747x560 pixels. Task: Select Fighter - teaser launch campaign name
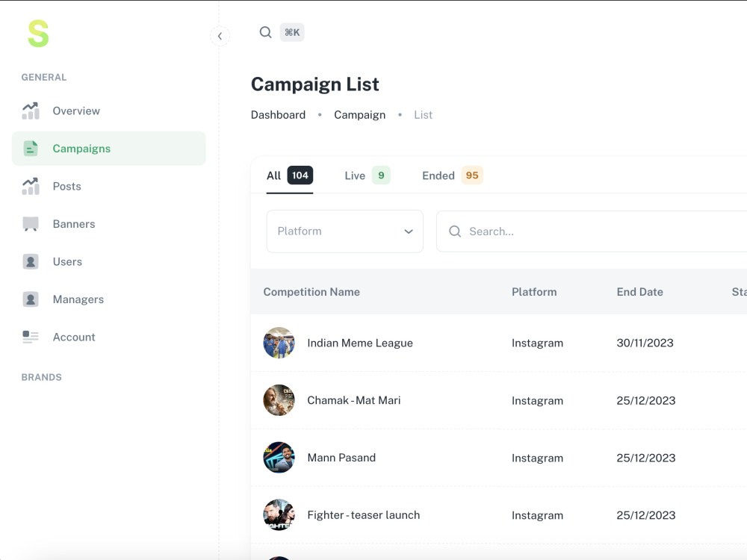[364, 515]
